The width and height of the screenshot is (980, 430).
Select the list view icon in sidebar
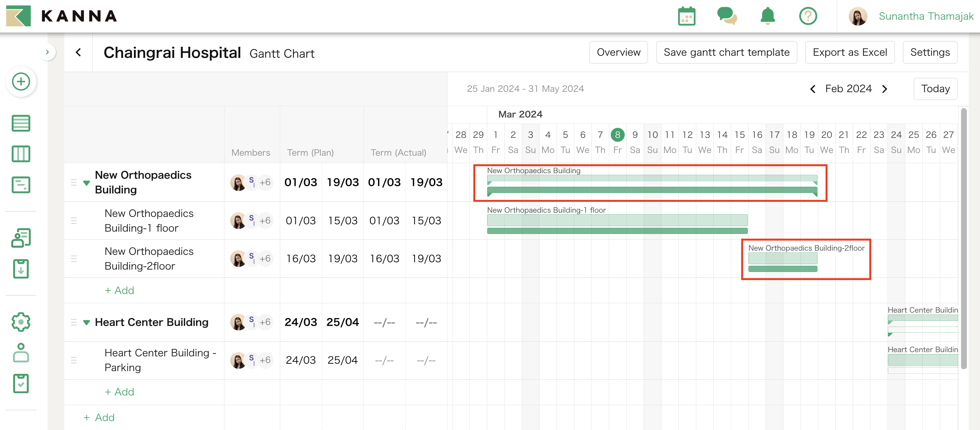(x=21, y=123)
